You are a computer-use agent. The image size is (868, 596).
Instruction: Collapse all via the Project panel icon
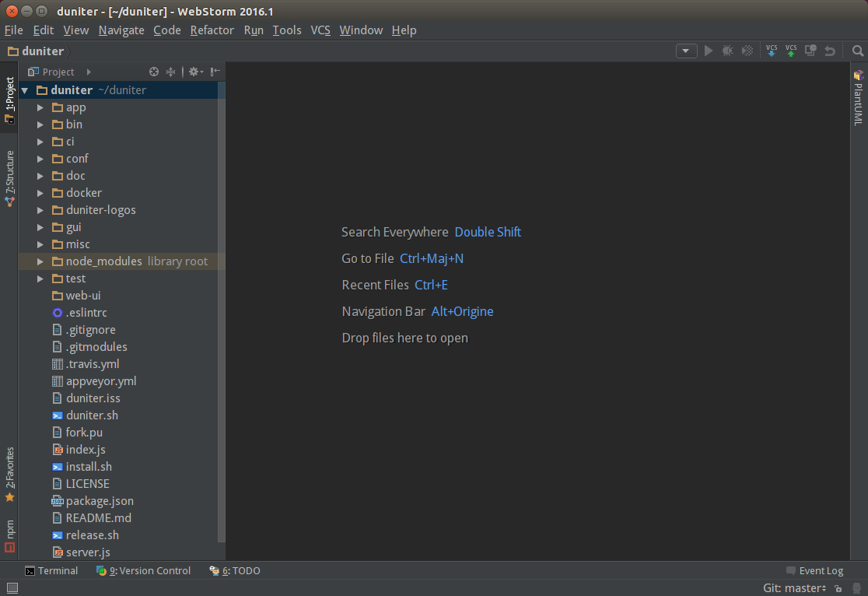point(170,72)
